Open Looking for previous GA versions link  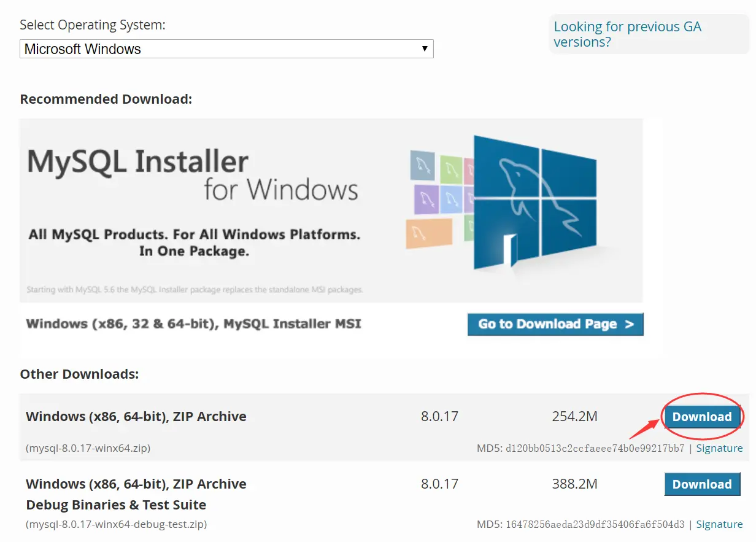pos(627,34)
